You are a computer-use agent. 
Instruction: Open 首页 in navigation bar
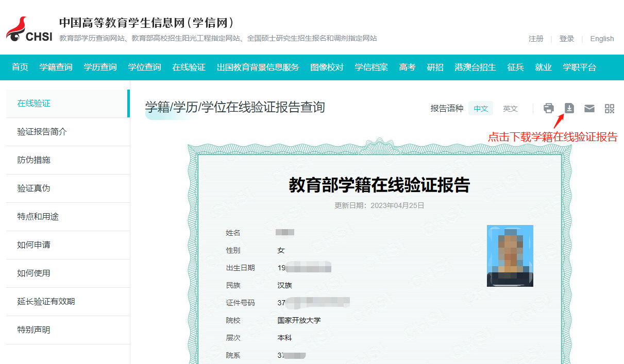tap(20, 67)
